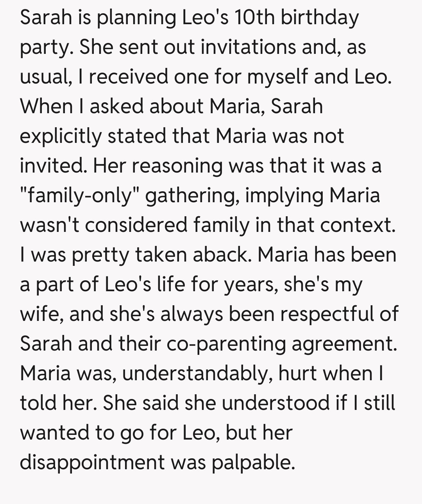Screen dimensions: 422x504
Task: Click the word "understood"
Action: point(275,403)
